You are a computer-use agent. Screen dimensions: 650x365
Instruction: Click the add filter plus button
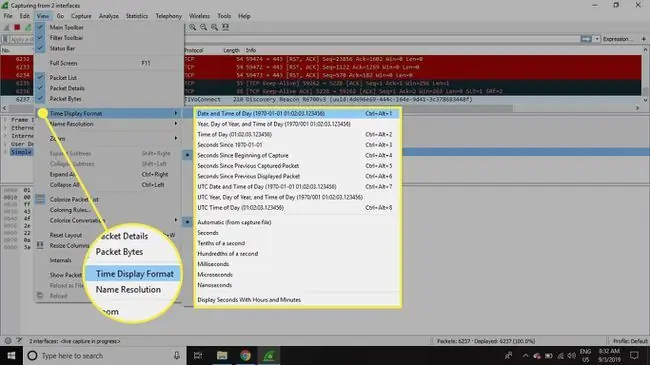click(643, 39)
